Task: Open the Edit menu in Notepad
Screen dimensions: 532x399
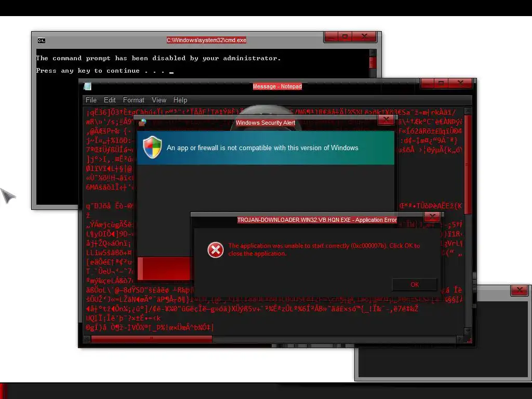Action: click(110, 100)
